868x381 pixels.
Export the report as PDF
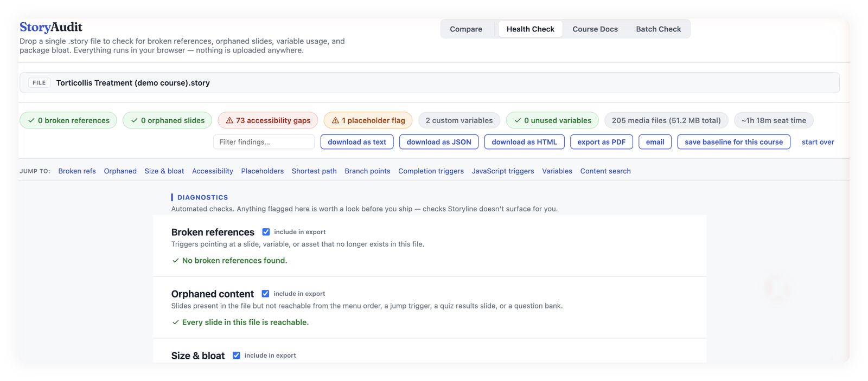601,142
